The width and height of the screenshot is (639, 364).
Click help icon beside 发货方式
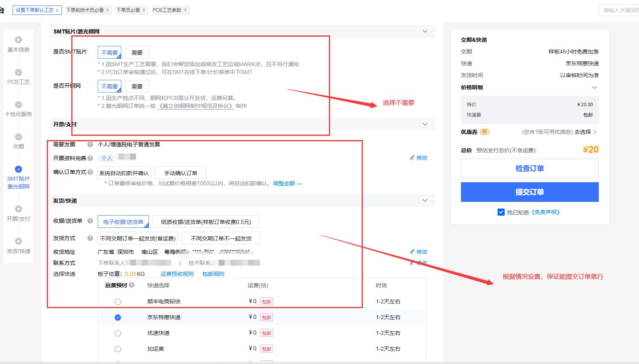click(x=90, y=238)
